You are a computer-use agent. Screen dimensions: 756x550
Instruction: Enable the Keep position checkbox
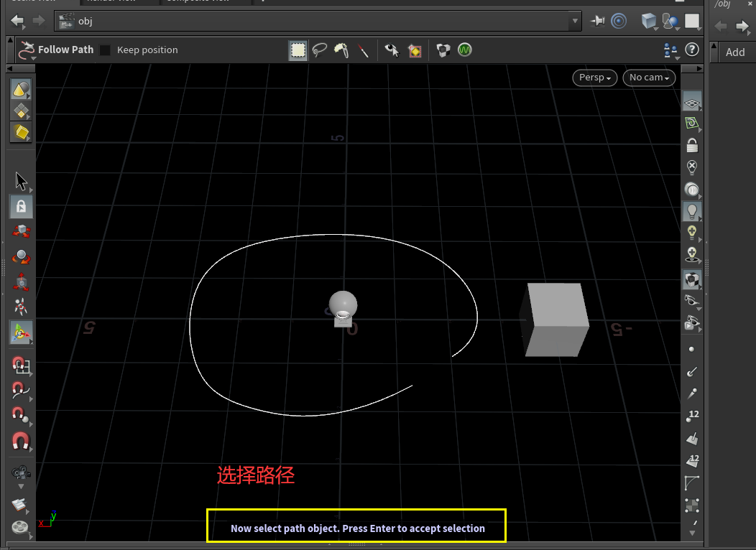(x=105, y=50)
